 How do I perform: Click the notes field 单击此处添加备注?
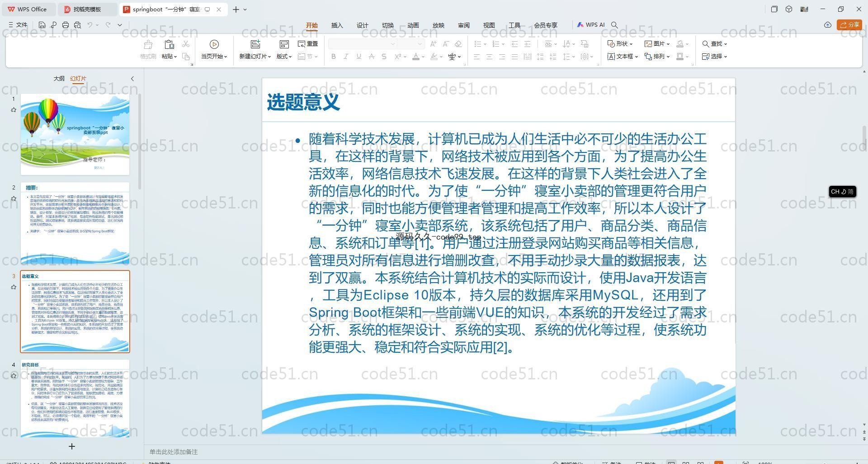point(174,452)
